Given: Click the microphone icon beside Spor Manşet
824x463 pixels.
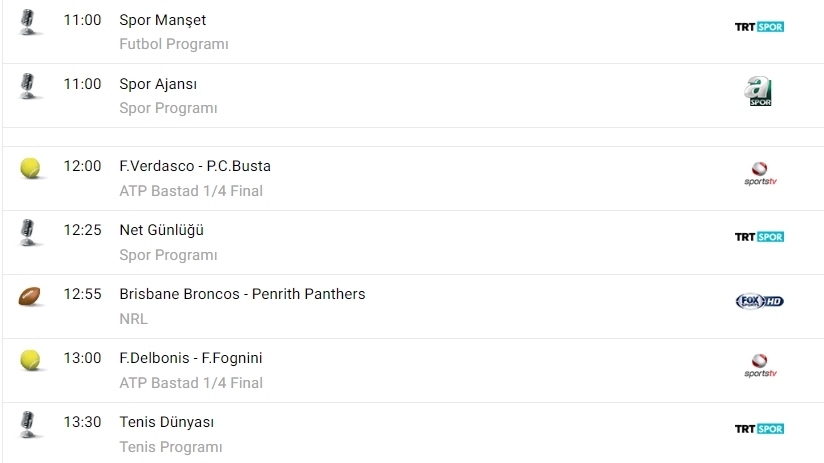Looking at the screenshot, I should 29,23.
